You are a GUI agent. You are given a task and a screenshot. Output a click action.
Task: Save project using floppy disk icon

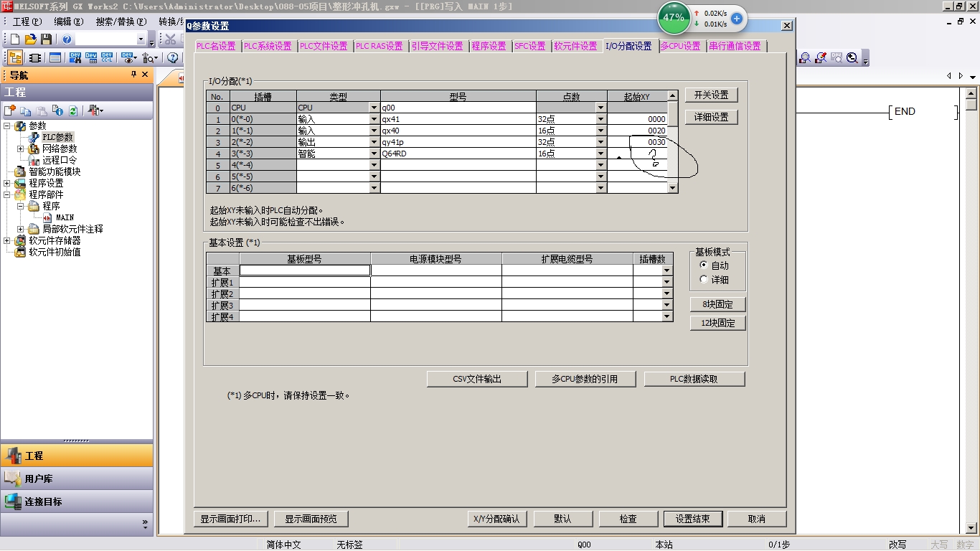[x=46, y=39]
